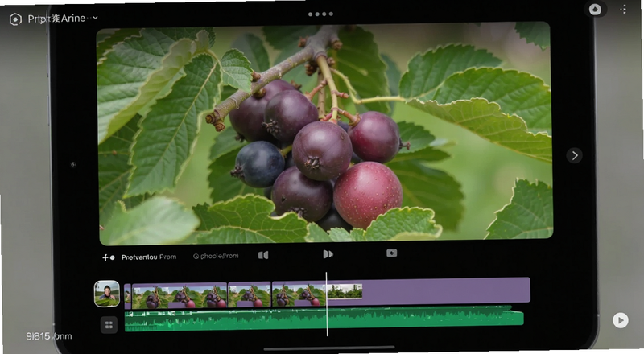Tap the four-dot indicator at top center
Image resolution: width=644 pixels, height=354 pixels.
(320, 14)
